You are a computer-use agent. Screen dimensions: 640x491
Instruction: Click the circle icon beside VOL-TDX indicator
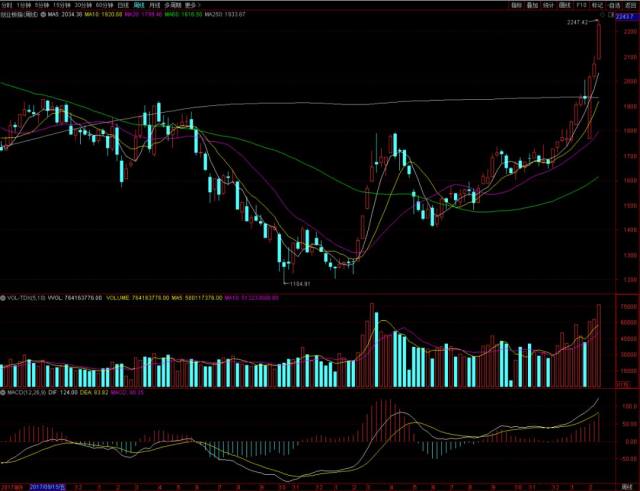pos(3,297)
